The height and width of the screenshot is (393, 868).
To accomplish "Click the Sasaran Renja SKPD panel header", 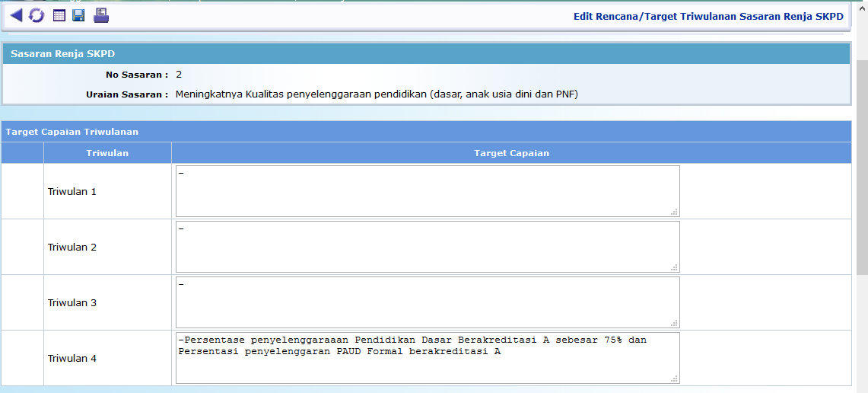I will click(x=62, y=54).
